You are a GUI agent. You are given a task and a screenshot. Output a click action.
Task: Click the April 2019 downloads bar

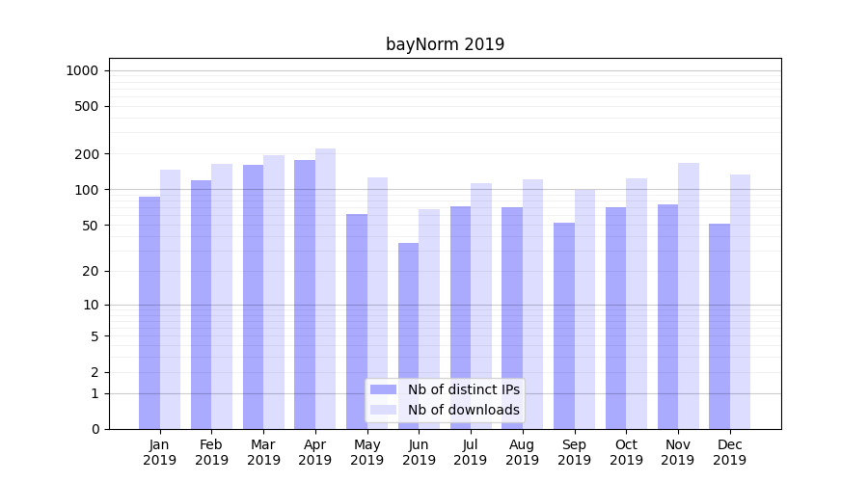coord(326,289)
